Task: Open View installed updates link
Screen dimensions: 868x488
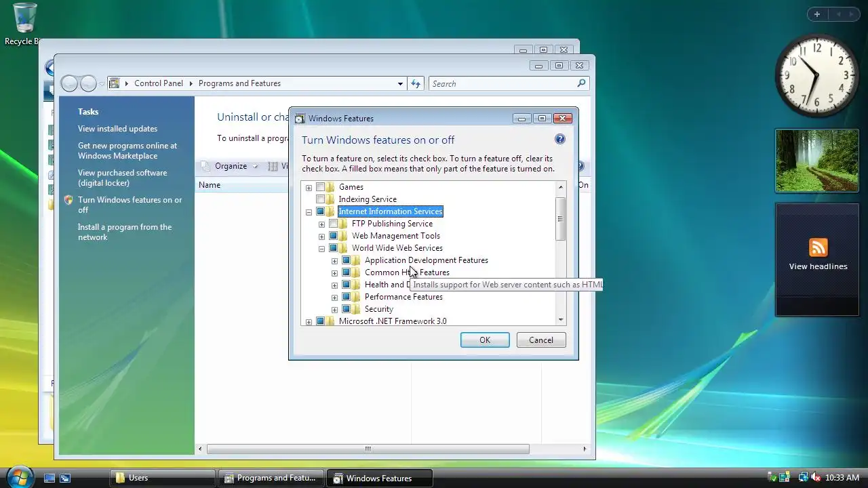Action: [117, 129]
